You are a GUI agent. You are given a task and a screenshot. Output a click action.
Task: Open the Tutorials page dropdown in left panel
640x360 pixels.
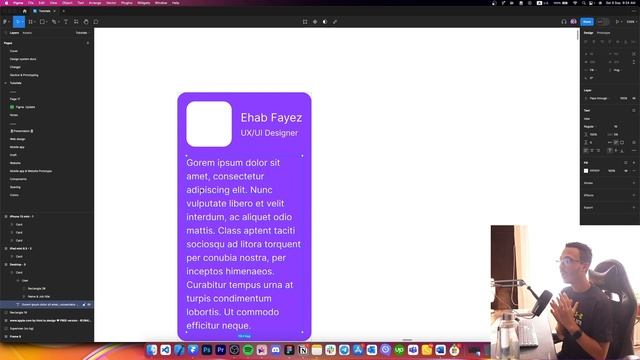click(x=81, y=33)
